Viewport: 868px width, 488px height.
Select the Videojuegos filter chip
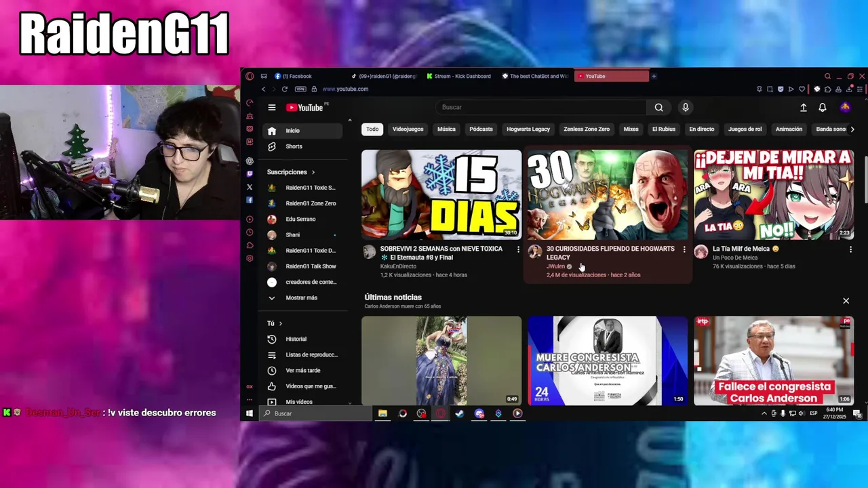click(408, 129)
